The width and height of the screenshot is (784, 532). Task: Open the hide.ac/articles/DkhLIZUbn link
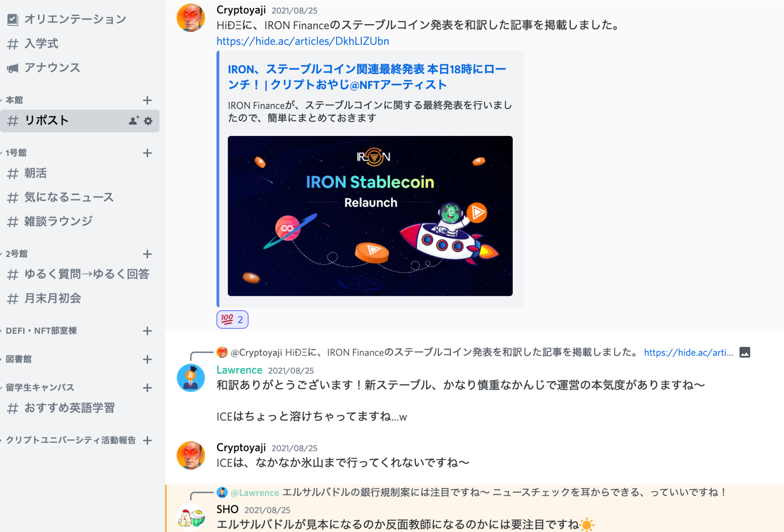tap(303, 41)
